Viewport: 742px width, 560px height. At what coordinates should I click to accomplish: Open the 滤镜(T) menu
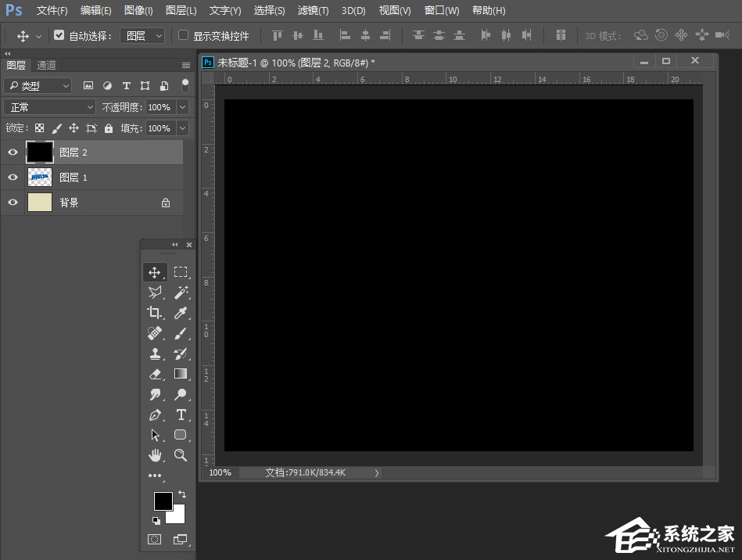coord(313,11)
